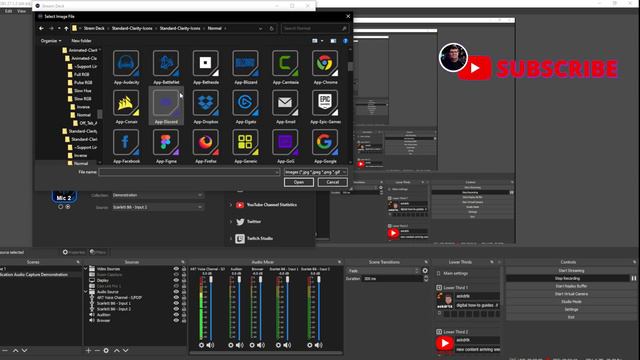Select the App-Corsair icon file
The height and width of the screenshot is (360, 640).
126,107
